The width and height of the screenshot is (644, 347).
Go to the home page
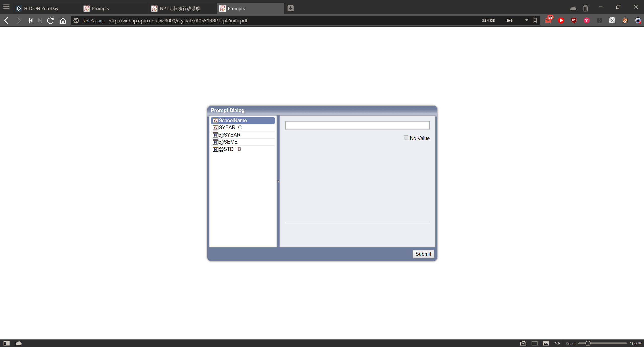coord(63,21)
